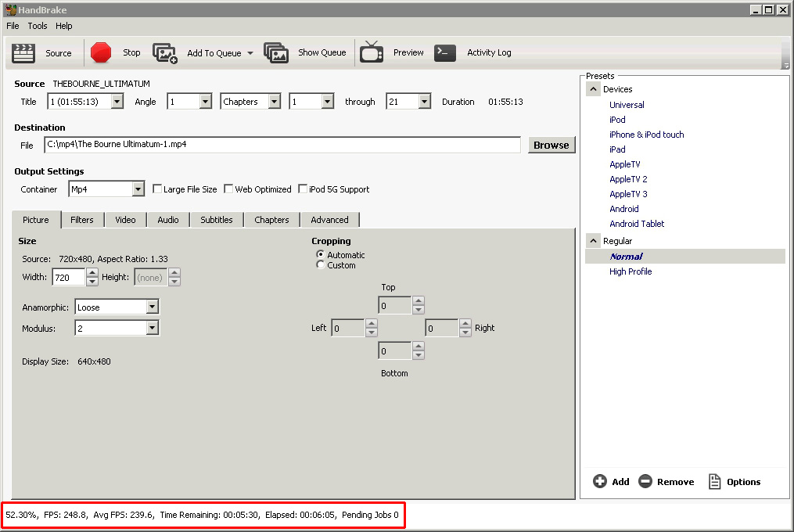Click the preset Options document icon
This screenshot has height=532, width=794.
click(714, 481)
